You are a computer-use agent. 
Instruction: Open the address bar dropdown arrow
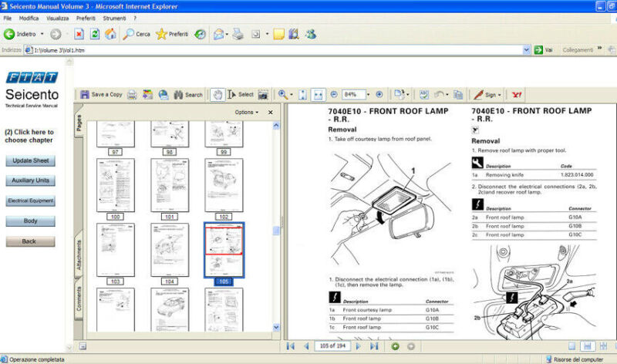pos(528,49)
